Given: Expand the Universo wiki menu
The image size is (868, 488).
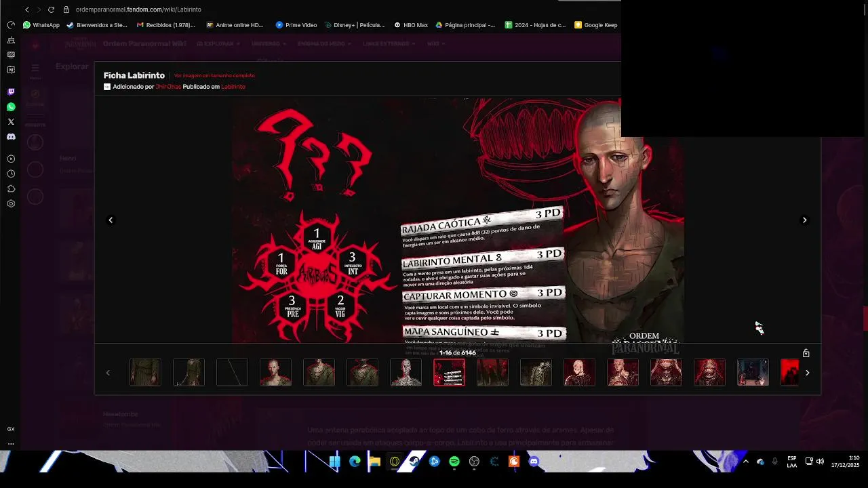Looking at the screenshot, I should (269, 43).
